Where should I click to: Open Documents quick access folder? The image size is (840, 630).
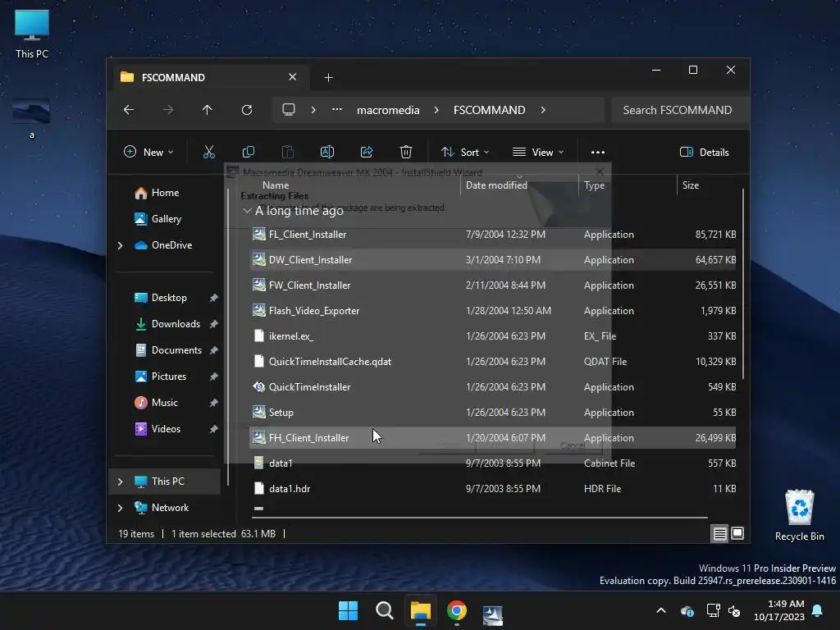tap(176, 350)
